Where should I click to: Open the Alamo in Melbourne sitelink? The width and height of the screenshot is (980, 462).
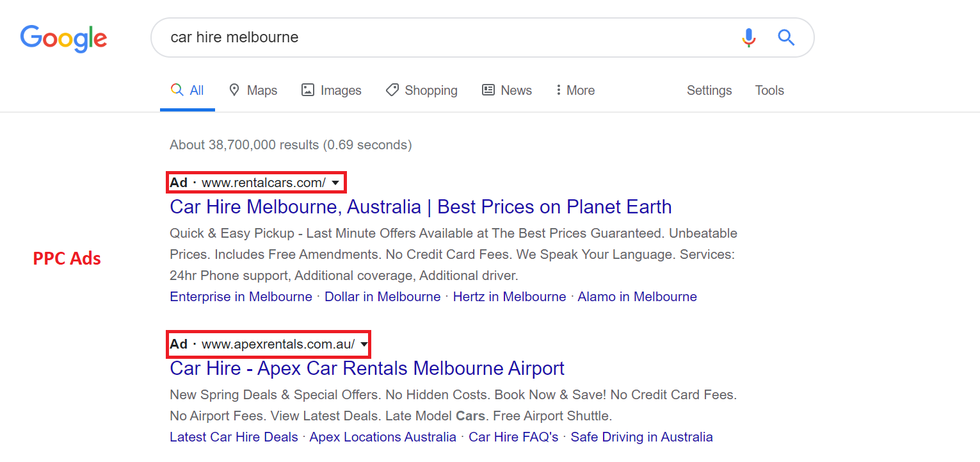(x=637, y=297)
